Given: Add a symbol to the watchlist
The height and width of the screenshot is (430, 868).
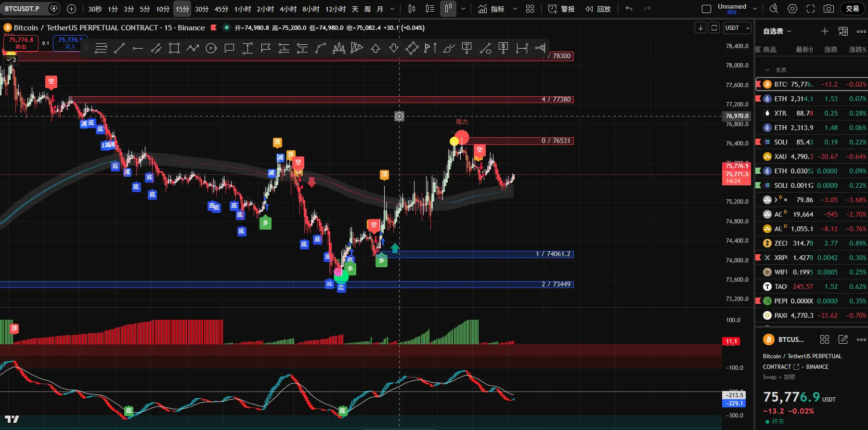Looking at the screenshot, I should pos(825,31).
